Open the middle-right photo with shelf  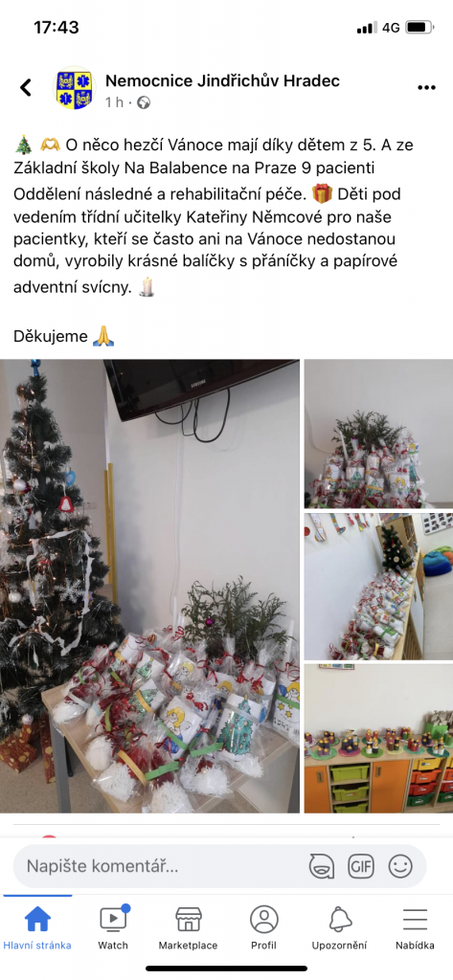(x=378, y=587)
